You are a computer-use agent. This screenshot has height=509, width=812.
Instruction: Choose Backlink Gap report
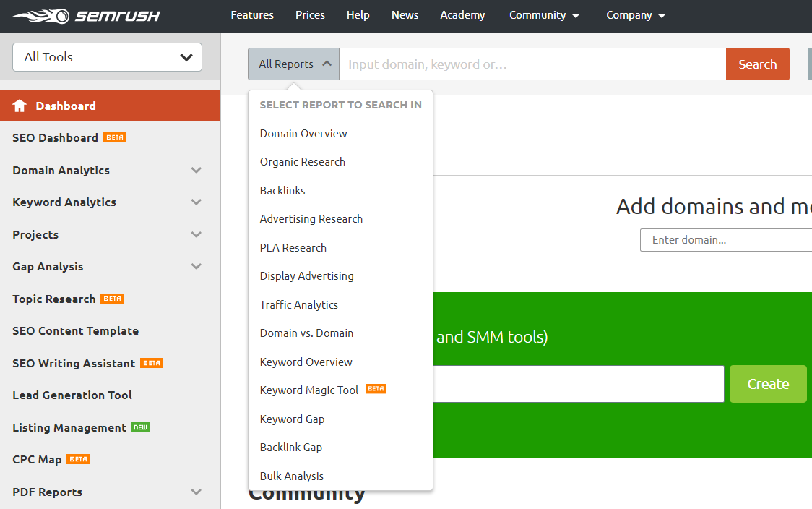[291, 448]
